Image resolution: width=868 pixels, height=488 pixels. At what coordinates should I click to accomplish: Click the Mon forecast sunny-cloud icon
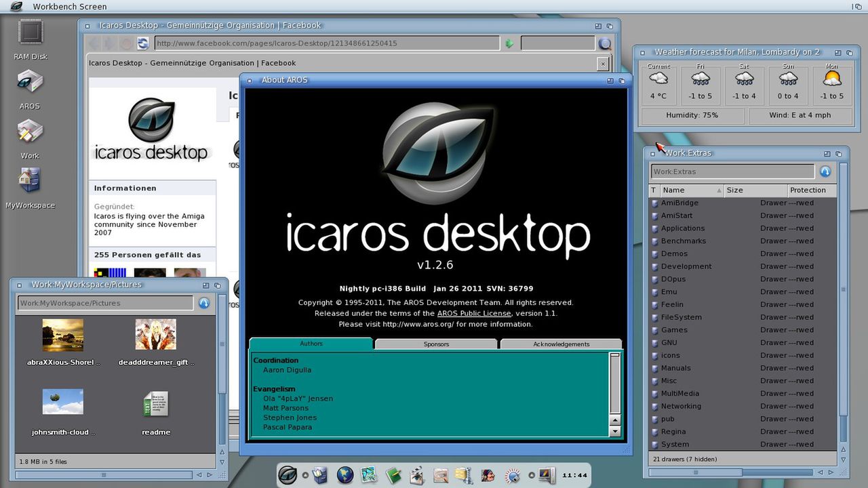pyautogui.click(x=832, y=79)
